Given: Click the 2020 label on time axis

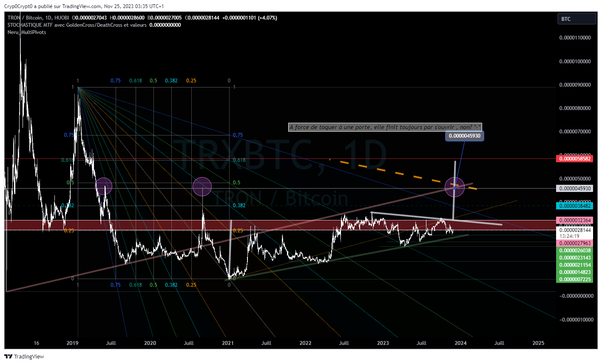Looking at the screenshot, I should [150, 343].
